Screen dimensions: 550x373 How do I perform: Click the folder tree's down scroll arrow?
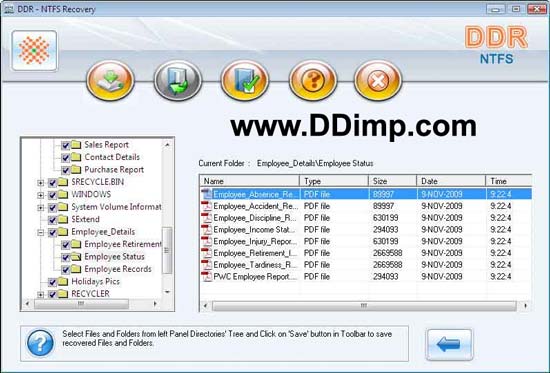pyautogui.click(x=167, y=292)
